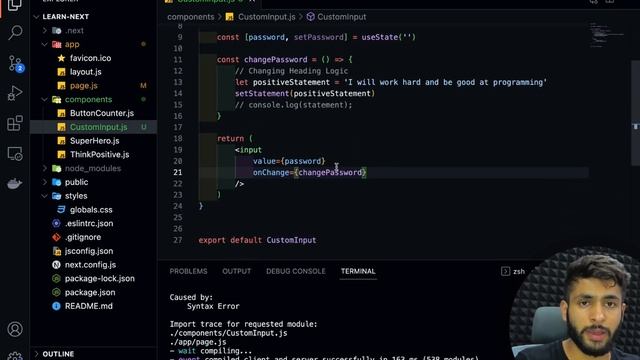Click 'value={password}' attribute line
The image size is (640, 360).
pos(289,161)
